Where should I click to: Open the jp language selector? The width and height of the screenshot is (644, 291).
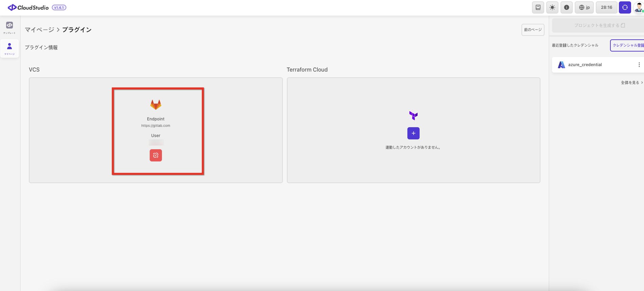(x=584, y=7)
